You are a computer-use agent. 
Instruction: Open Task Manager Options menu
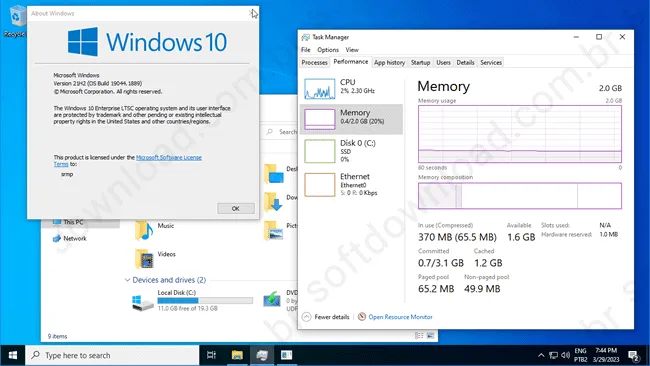328,50
